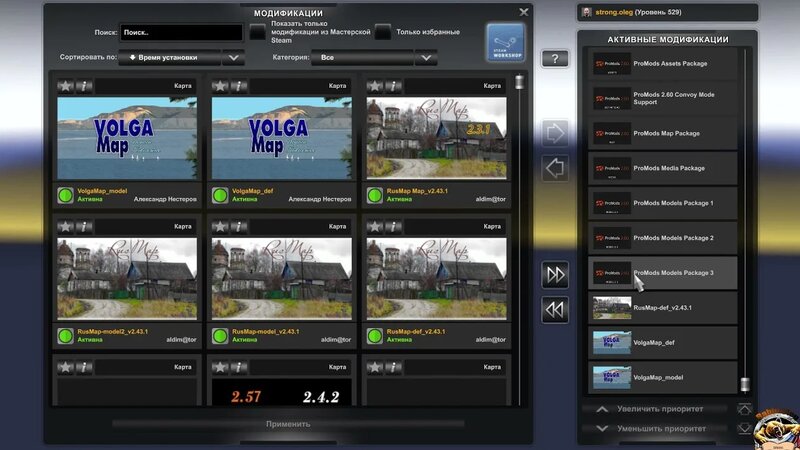Toggle active status of RusMap-model_v2.43.1
Viewport: 800px width, 450px height.
[x=220, y=336]
